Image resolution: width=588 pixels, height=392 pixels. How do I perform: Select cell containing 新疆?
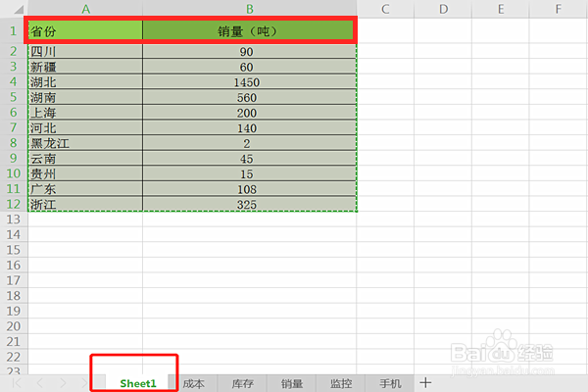(85, 67)
